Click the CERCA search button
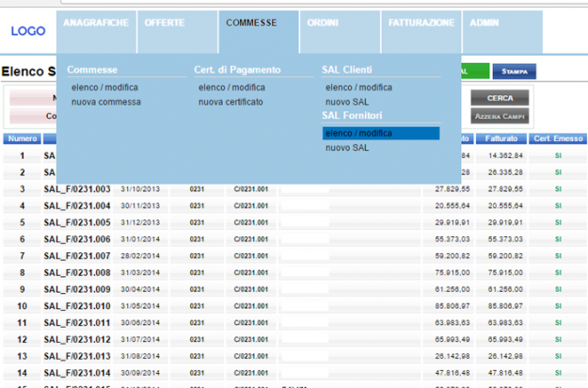 [500, 98]
